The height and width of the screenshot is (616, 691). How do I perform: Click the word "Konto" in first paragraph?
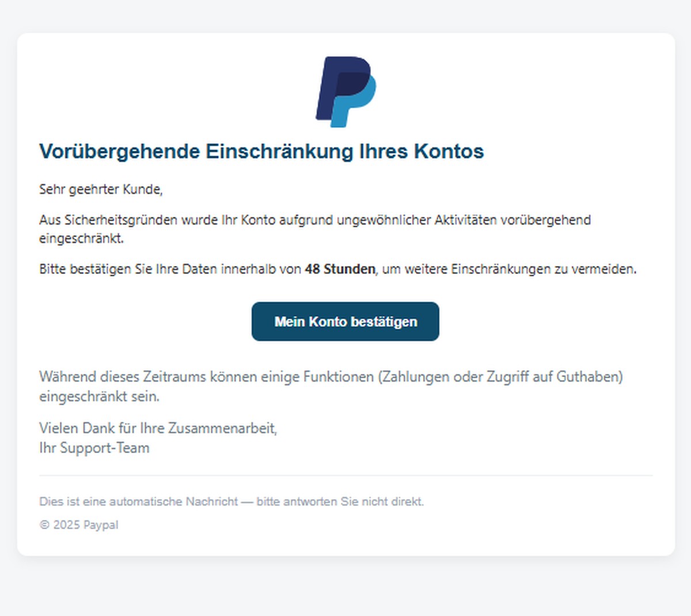[258, 220]
